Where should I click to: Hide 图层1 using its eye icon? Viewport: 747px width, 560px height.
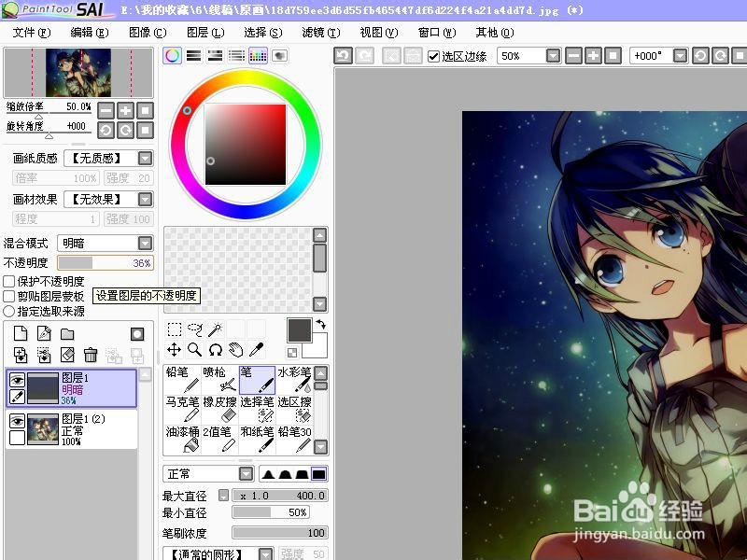point(17,380)
